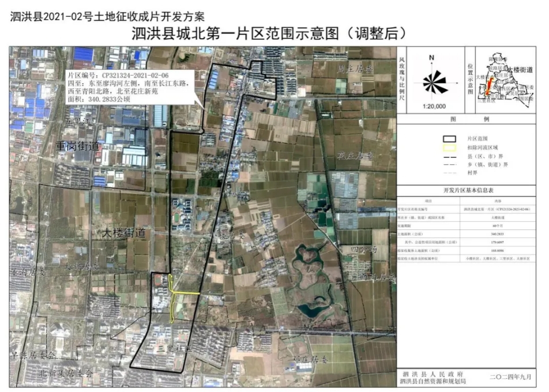This screenshot has height=392, width=549.
Task: Click the 周庄居委 map label
Action: pos(355,69)
